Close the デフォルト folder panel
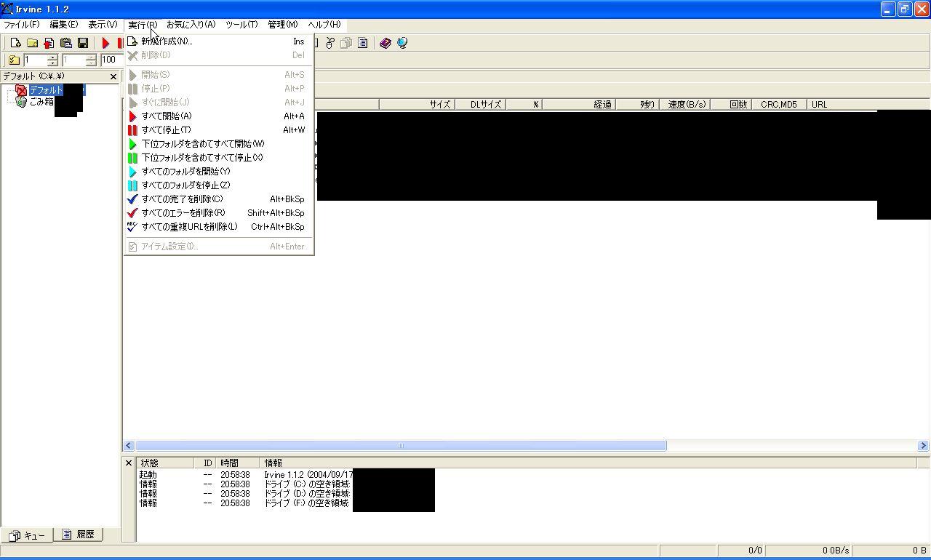The height and width of the screenshot is (560, 931). pos(113,76)
